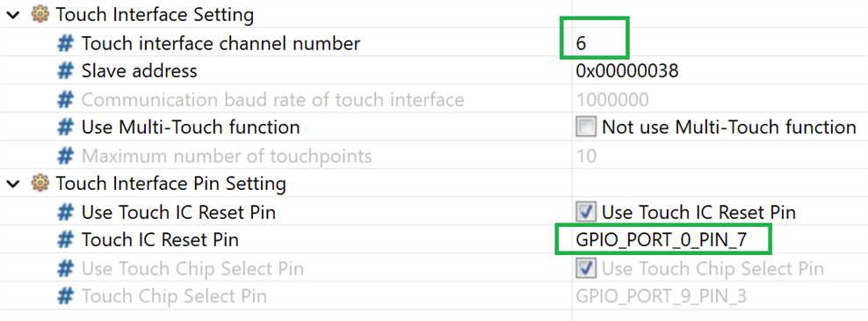Image resolution: width=868 pixels, height=321 pixels.
Task: Uncheck the Use Touch IC Reset Pin checkbox
Action: [x=586, y=212]
